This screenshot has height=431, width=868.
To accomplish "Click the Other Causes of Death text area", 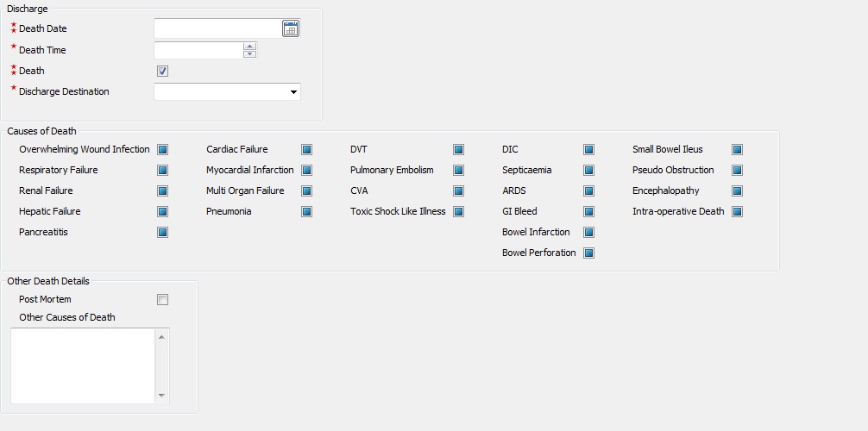I will 84,365.
